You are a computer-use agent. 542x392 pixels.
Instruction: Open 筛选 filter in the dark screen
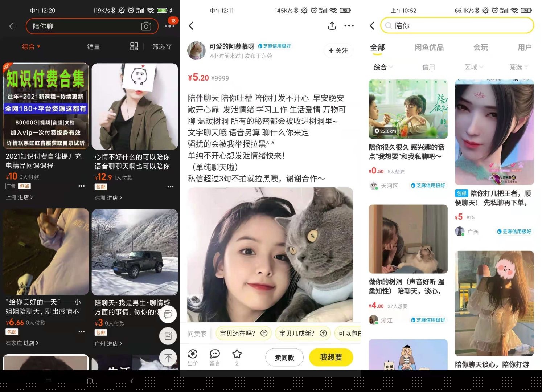[x=161, y=46]
